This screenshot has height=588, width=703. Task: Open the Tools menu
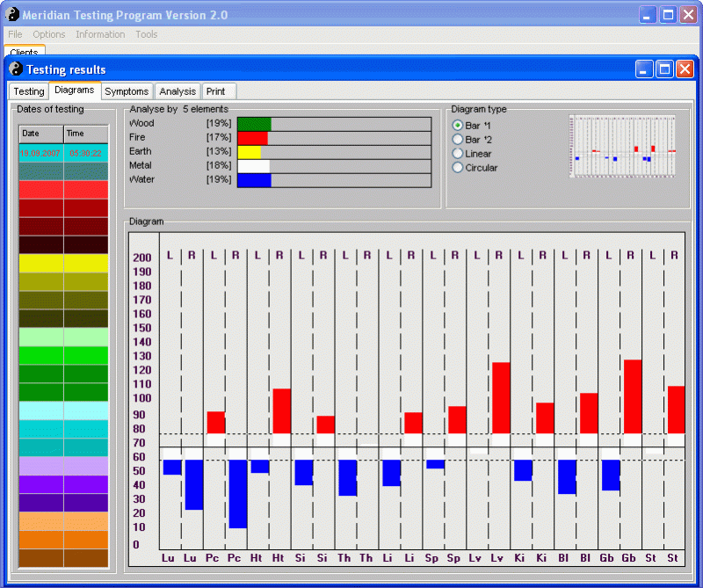146,34
